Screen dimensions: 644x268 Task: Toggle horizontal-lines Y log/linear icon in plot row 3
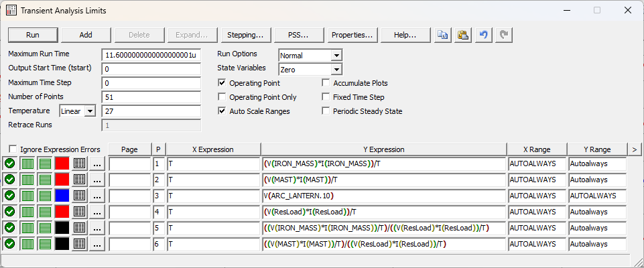pos(44,196)
